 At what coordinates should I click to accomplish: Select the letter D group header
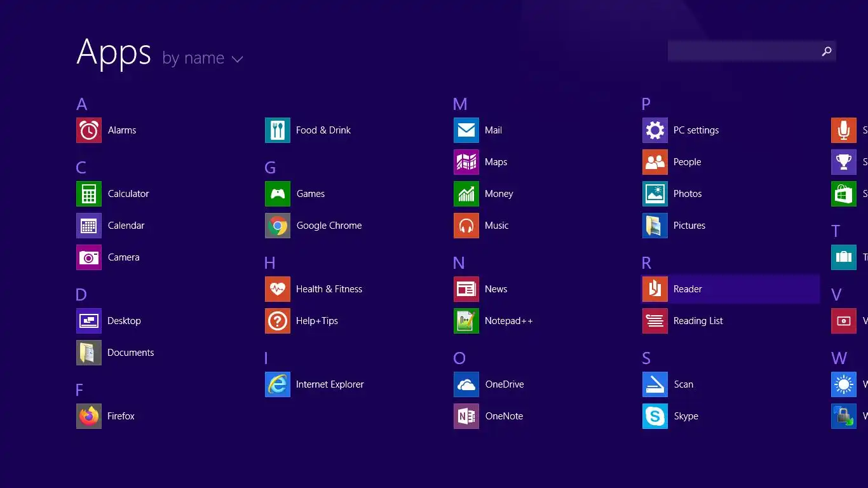[x=81, y=295]
